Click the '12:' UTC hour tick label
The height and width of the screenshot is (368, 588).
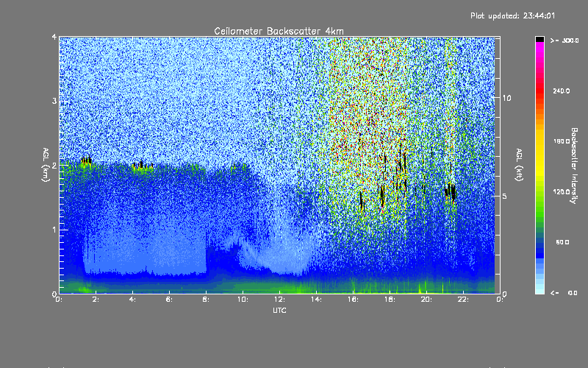pos(279,300)
